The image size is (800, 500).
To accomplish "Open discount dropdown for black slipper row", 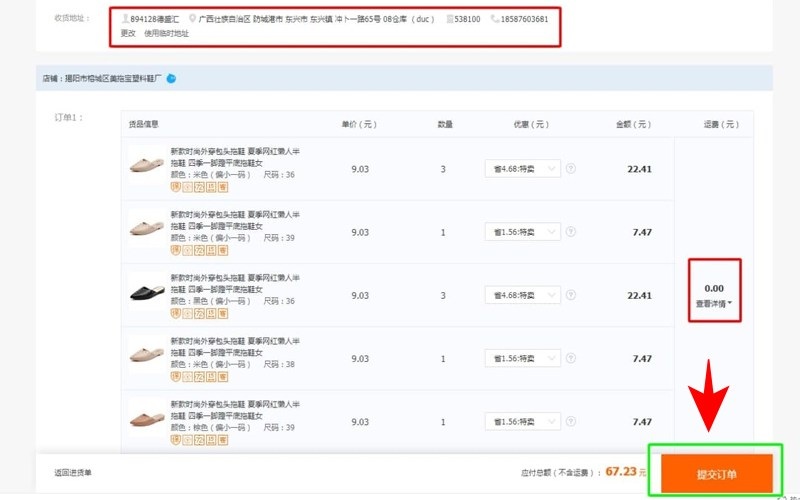I will click(523, 295).
